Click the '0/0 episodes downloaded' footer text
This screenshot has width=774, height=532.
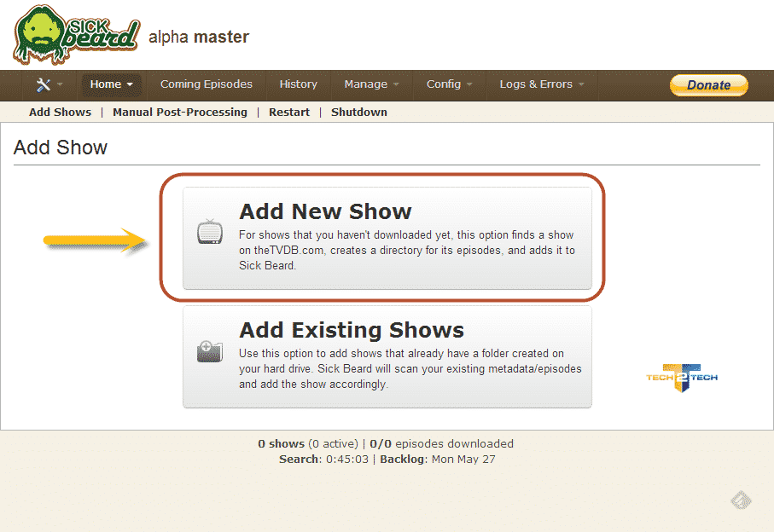442,443
